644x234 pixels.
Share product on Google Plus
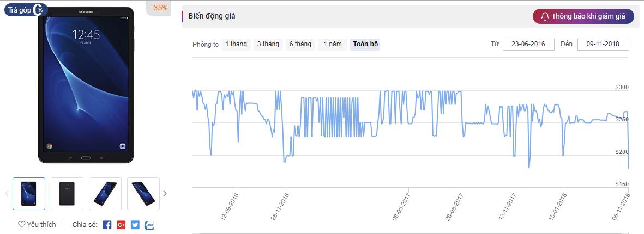(x=121, y=225)
